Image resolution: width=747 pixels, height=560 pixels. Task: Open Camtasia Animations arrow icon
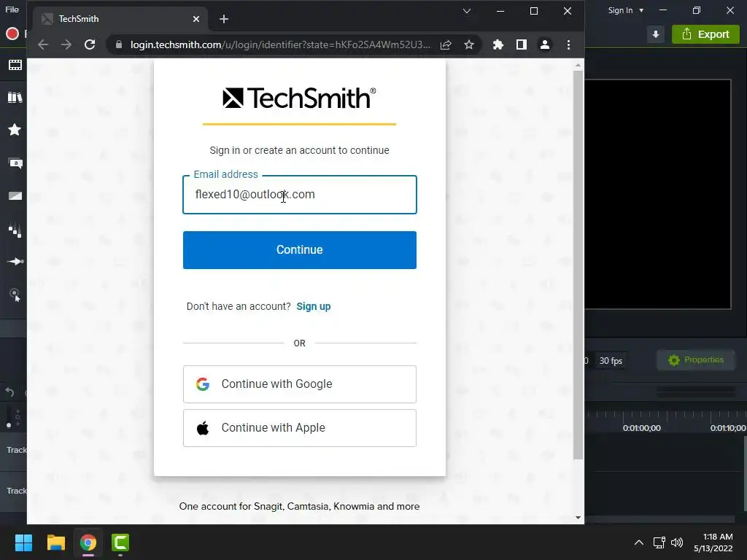point(15,262)
